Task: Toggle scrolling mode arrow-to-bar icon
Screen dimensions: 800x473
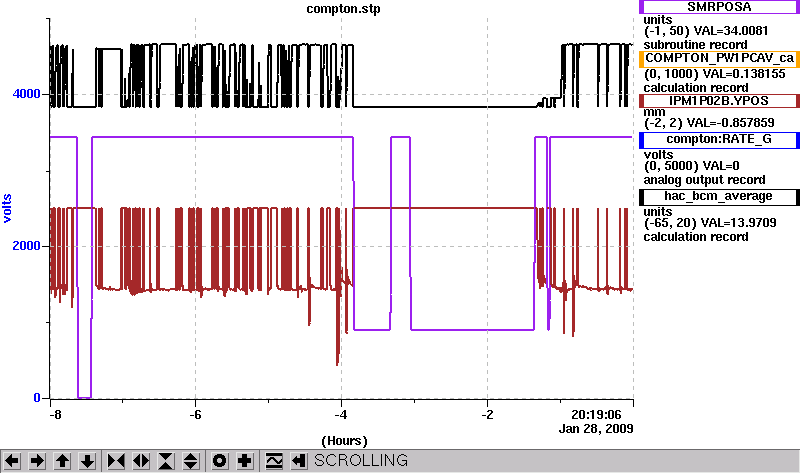Action: (x=298, y=461)
